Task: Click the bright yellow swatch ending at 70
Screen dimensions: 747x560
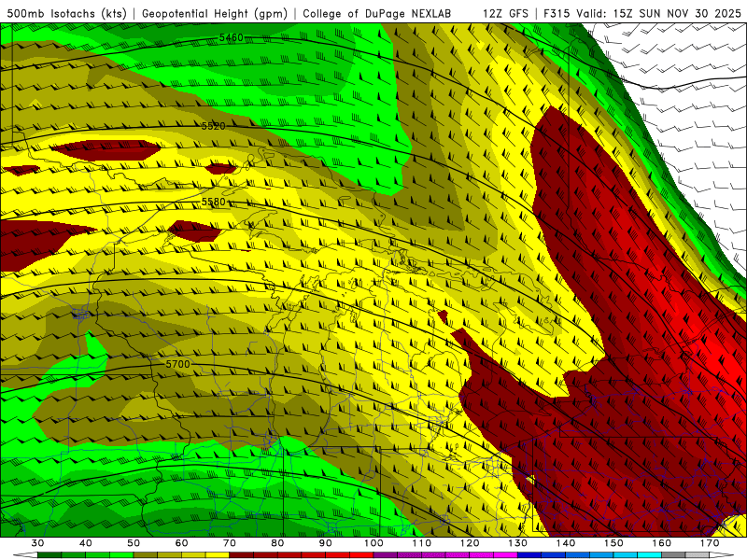Action: click(218, 555)
